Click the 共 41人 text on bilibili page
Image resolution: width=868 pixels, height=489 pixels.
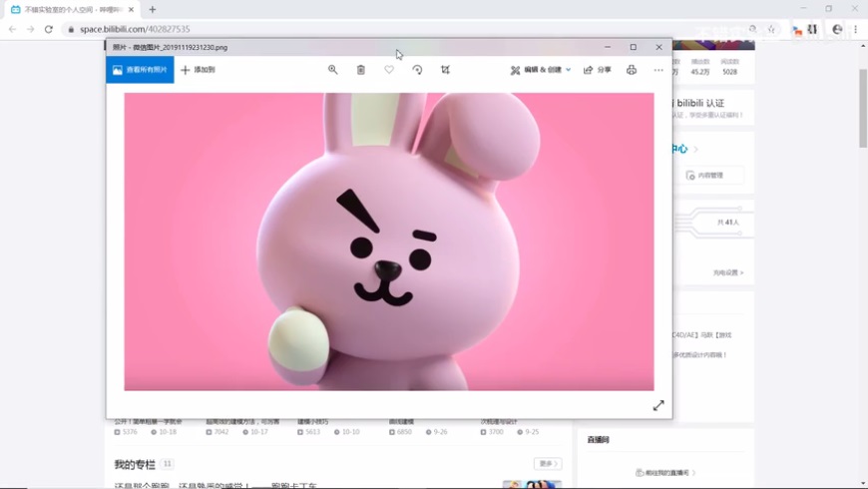tap(728, 223)
